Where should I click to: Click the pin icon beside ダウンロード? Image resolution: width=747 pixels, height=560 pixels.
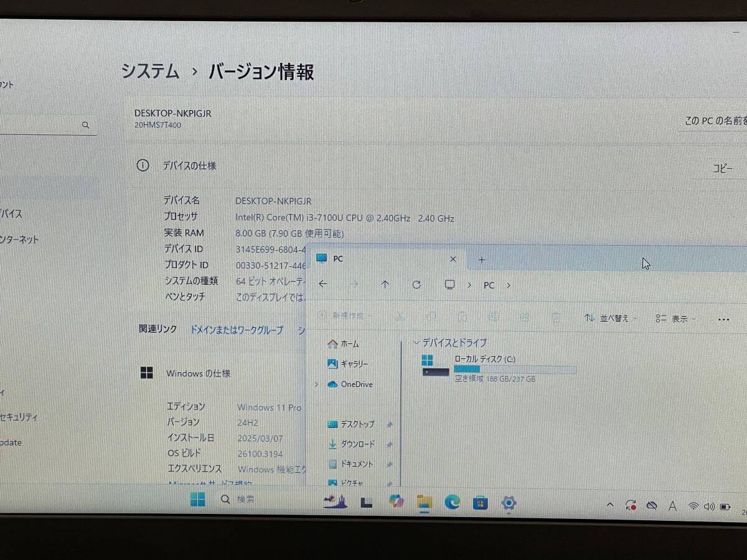pos(390,444)
